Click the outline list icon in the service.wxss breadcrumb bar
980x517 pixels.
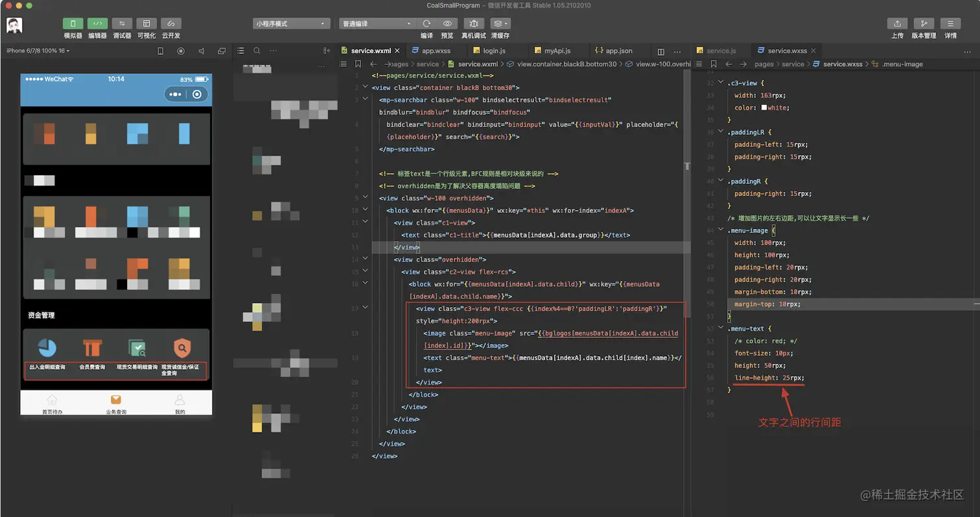tap(699, 64)
